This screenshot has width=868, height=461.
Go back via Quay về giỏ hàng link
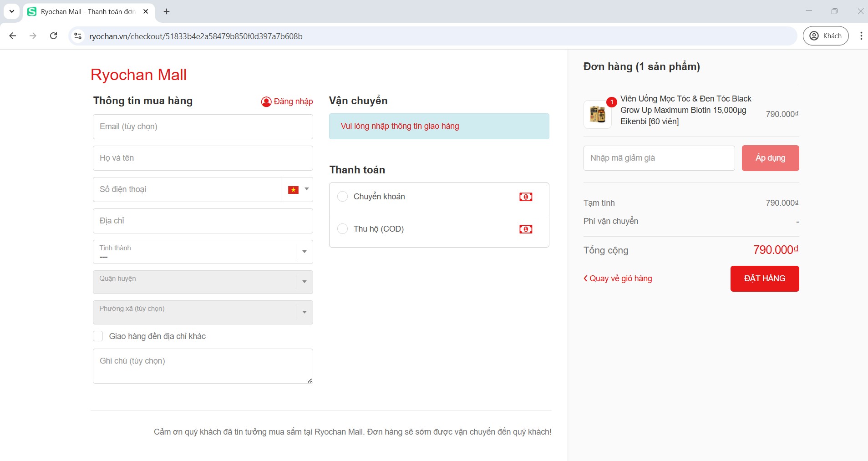point(618,279)
